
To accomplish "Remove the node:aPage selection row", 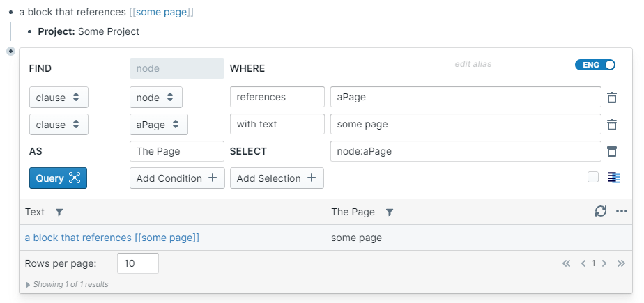I will click(x=612, y=151).
